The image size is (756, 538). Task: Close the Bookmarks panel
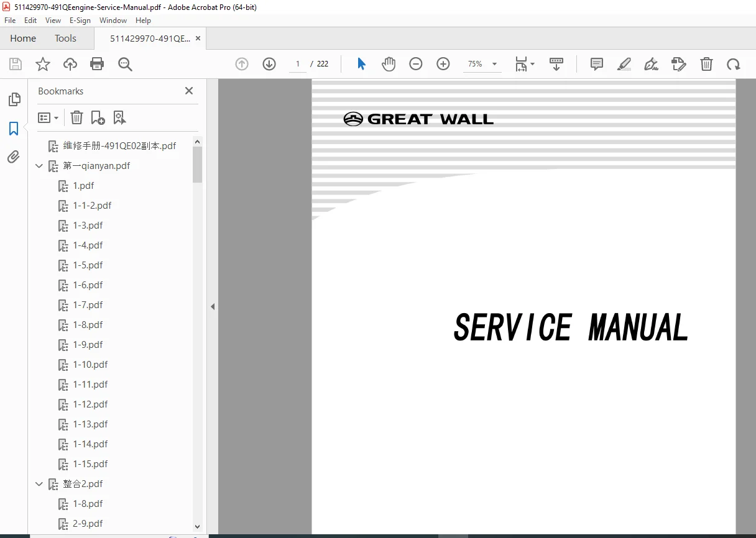(189, 91)
